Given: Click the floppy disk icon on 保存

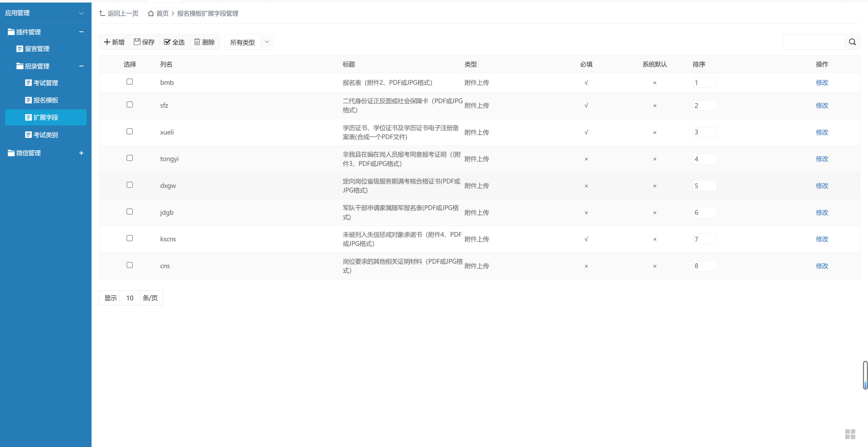Looking at the screenshot, I should (x=137, y=42).
